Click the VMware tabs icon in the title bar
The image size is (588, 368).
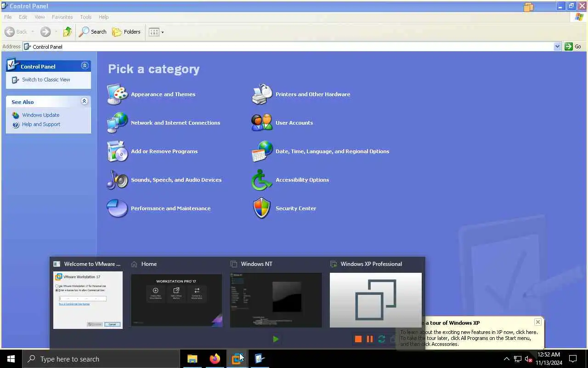pyautogui.click(x=528, y=6)
